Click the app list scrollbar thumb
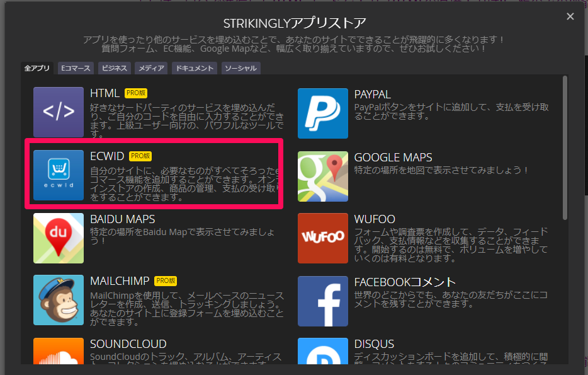This screenshot has height=375, width=588. (x=565, y=147)
